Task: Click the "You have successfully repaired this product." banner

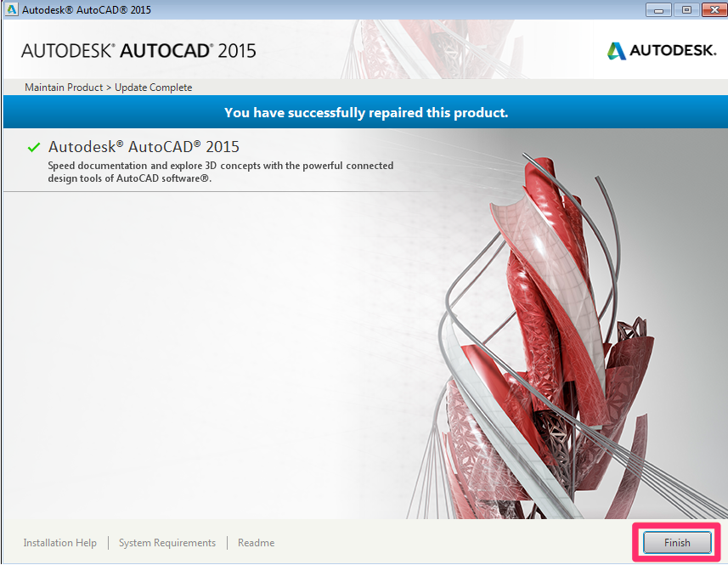Action: (366, 112)
